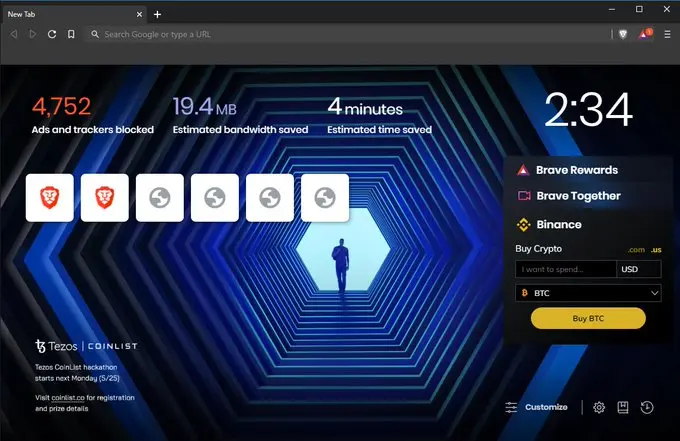Click the Brave Rewards triangle logo in widget
680x441 pixels.
(x=523, y=170)
